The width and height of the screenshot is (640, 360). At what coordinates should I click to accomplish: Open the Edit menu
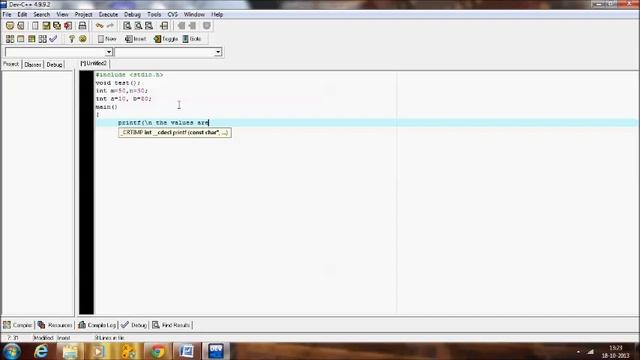coord(22,14)
